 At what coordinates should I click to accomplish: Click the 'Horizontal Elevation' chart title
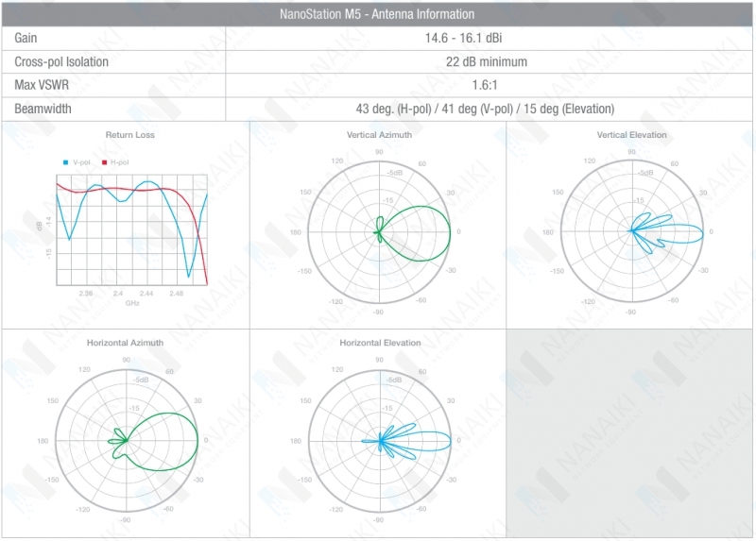(x=381, y=343)
